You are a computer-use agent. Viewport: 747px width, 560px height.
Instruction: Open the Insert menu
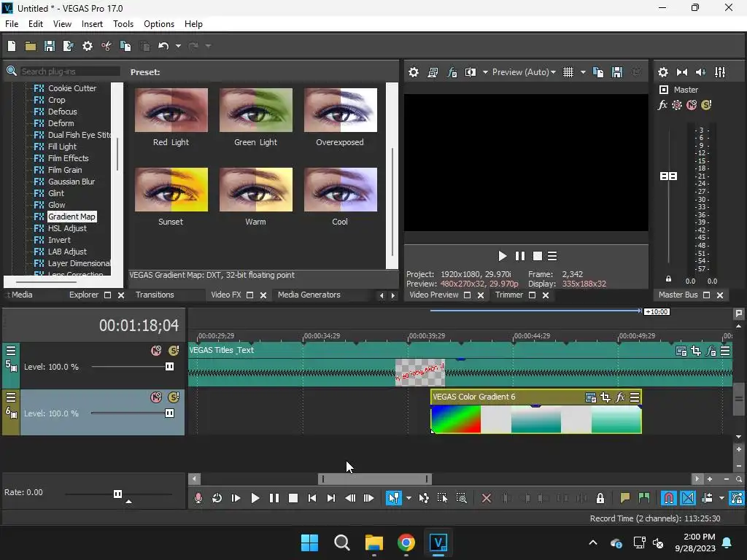[x=92, y=24]
